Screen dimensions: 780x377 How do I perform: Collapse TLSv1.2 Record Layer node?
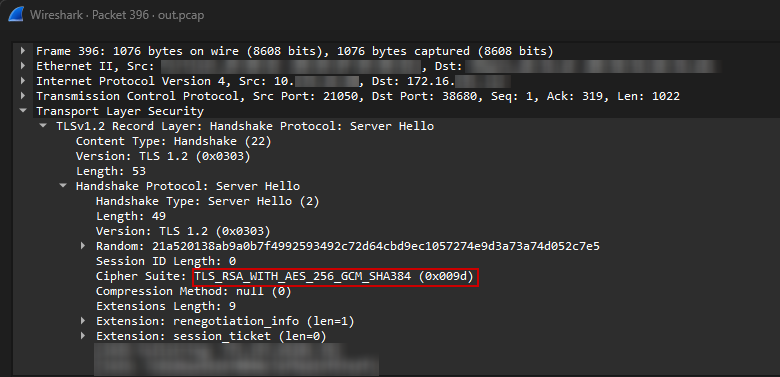[43, 126]
